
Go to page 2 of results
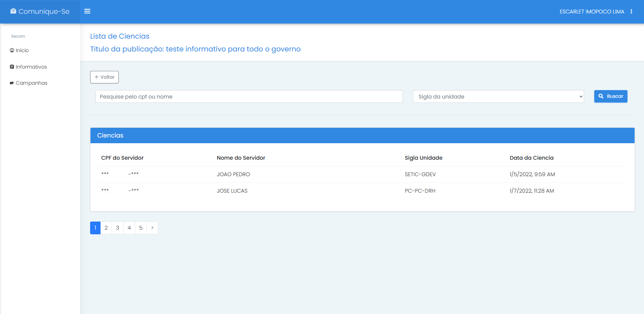[106, 228]
